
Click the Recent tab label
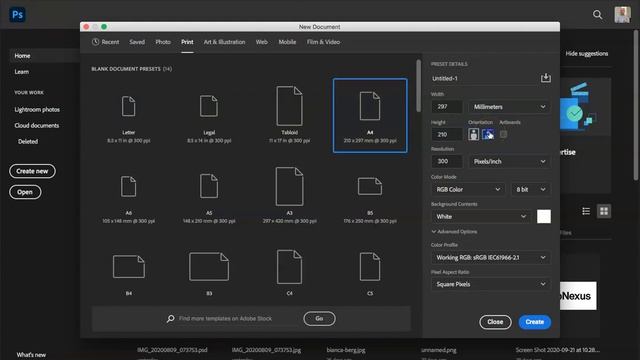click(110, 42)
